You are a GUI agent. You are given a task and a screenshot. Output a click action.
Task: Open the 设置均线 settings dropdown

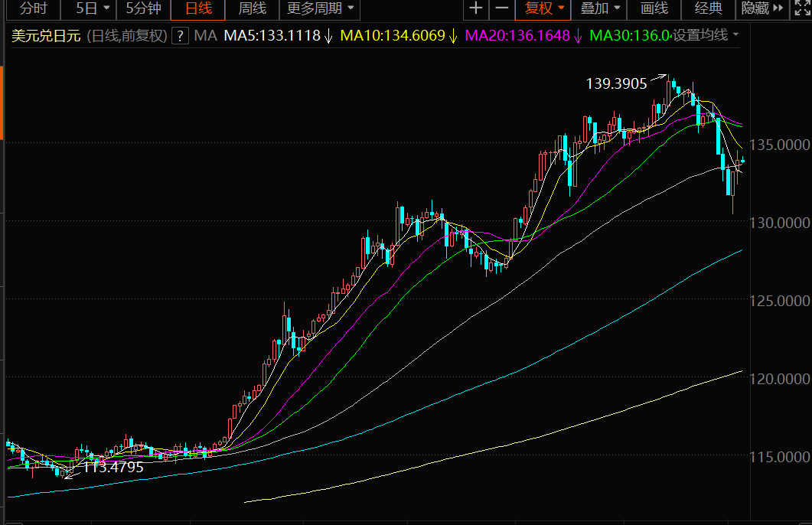pos(736,36)
